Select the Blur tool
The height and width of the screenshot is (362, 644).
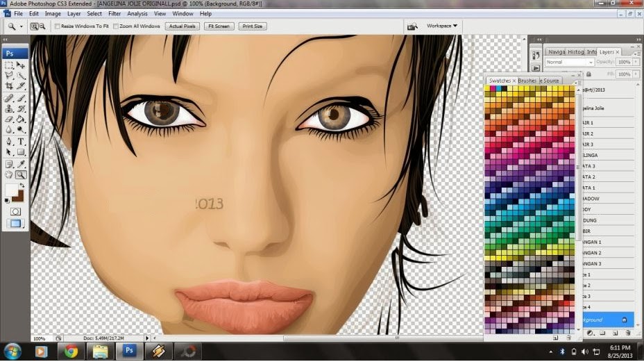coord(9,130)
